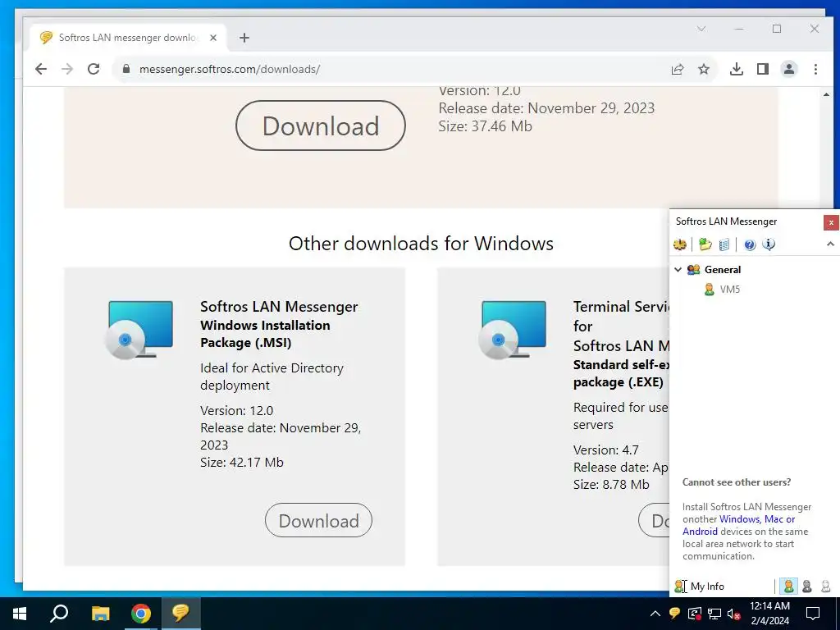Go forward in Chrome
Image resolution: width=840 pixels, height=630 pixels.
[x=67, y=69]
